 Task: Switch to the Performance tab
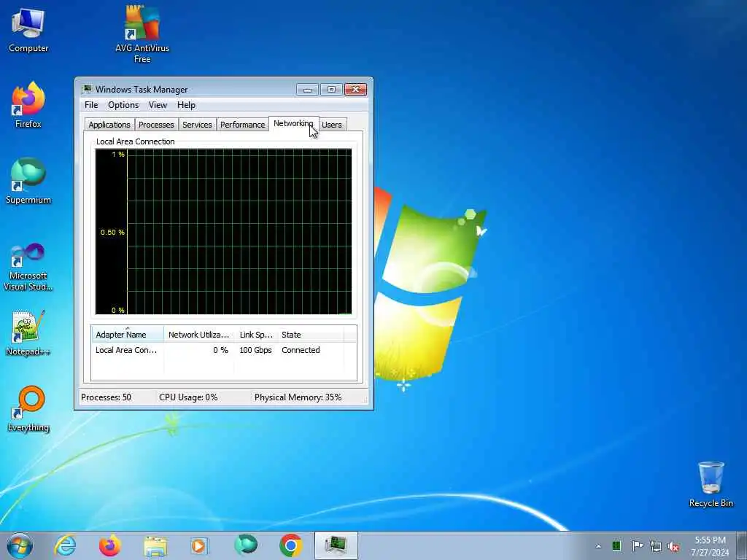click(x=242, y=125)
